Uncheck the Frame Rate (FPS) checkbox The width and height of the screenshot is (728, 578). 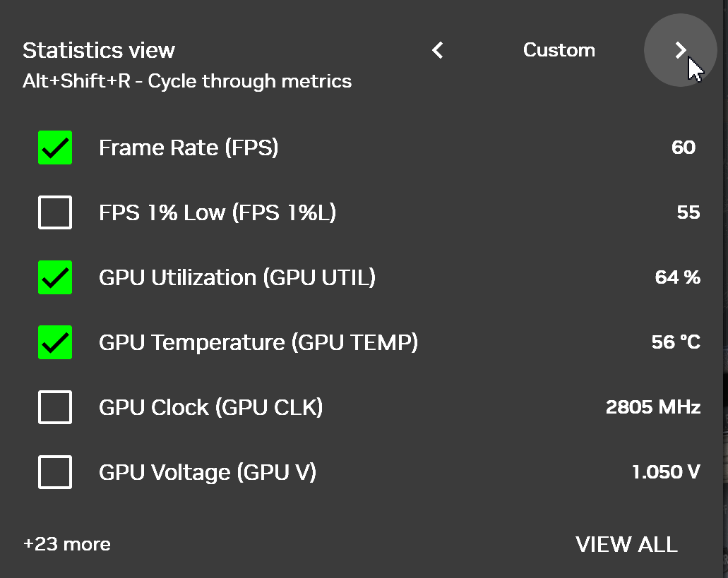tap(55, 147)
